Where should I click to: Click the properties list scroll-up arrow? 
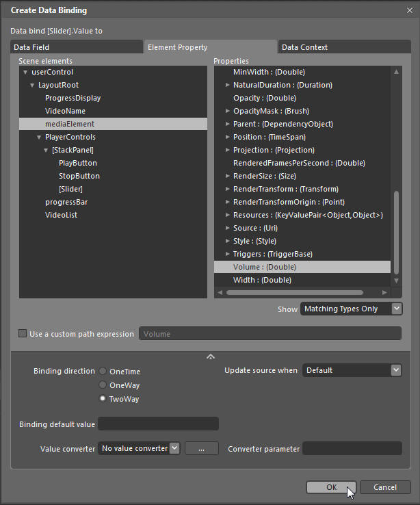coord(397,72)
